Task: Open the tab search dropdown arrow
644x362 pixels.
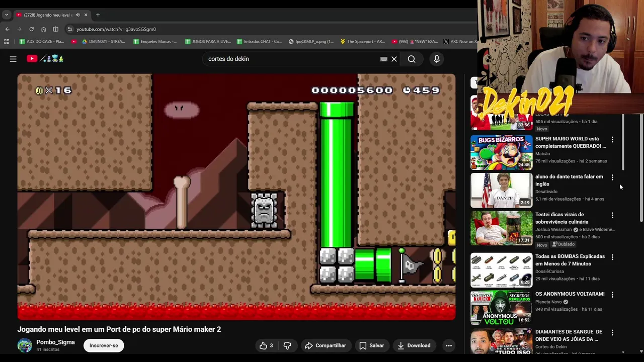Action: click(x=7, y=15)
